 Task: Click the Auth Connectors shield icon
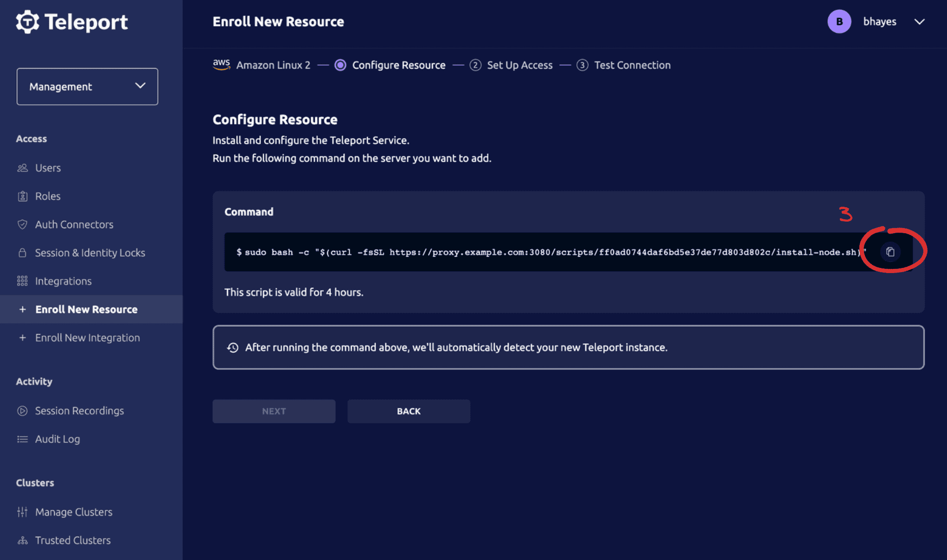coord(22,224)
